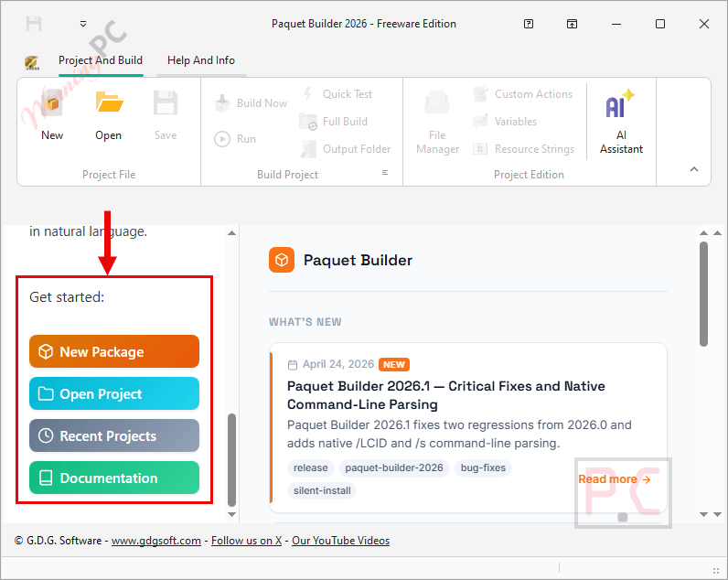This screenshot has height=580, width=728.
Task: Collapse the ribbon with the chevron arrow
Action: point(694,169)
